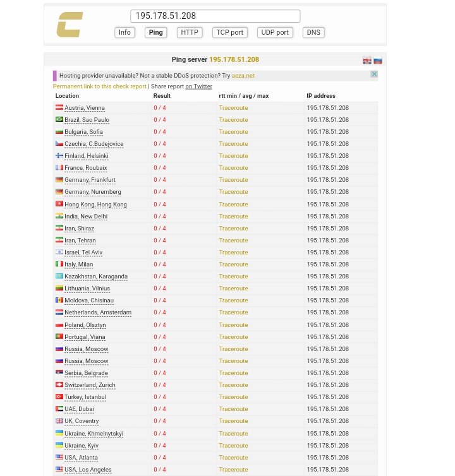Click the Austria flag icon

pyautogui.click(x=59, y=107)
